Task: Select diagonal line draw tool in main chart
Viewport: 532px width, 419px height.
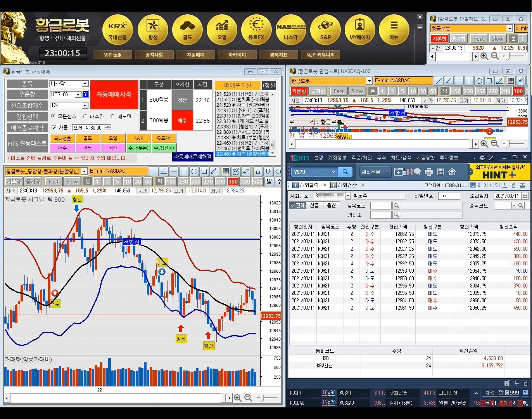Action: click(x=154, y=171)
